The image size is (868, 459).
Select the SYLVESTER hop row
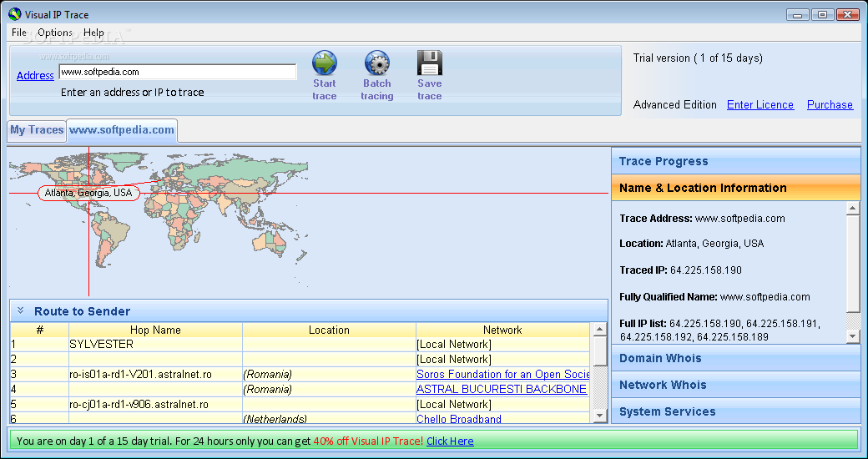pyautogui.click(x=300, y=345)
